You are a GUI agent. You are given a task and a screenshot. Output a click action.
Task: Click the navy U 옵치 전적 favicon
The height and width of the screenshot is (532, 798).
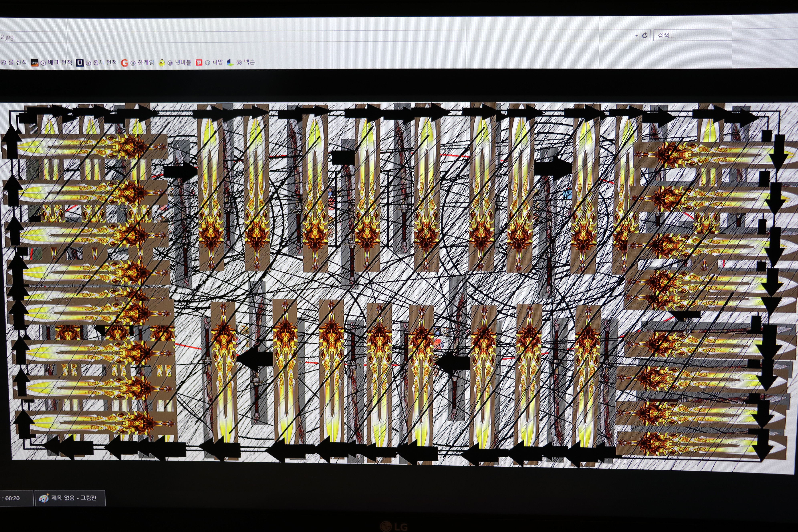(80, 63)
